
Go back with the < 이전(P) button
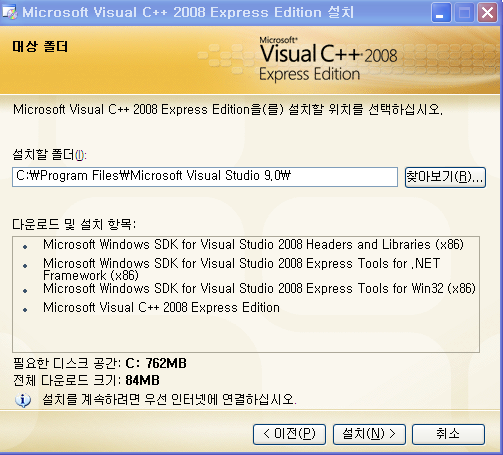pyautogui.click(x=289, y=434)
